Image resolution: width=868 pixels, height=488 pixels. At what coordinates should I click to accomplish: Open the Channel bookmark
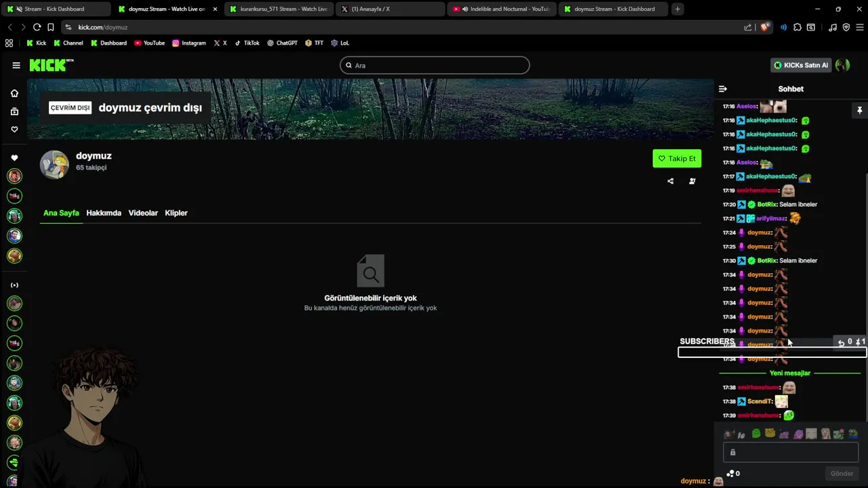click(68, 43)
